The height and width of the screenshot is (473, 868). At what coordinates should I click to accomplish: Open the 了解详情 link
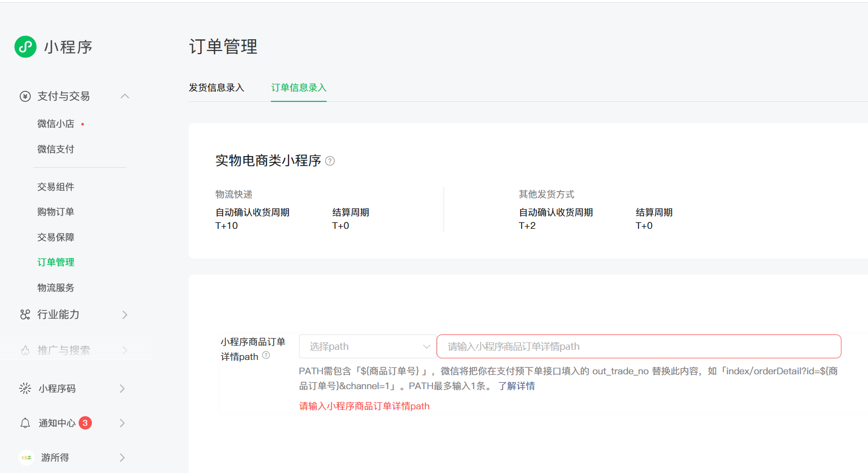click(516, 386)
